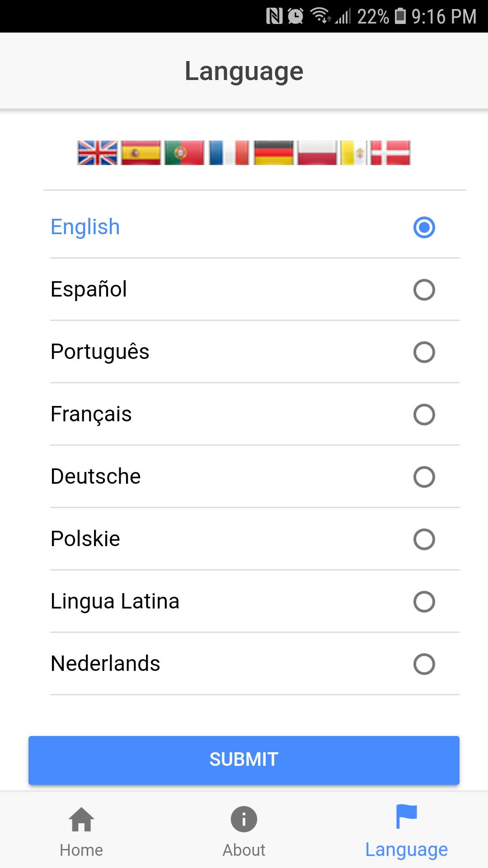Choose the Lingua Latina radio option

424,602
